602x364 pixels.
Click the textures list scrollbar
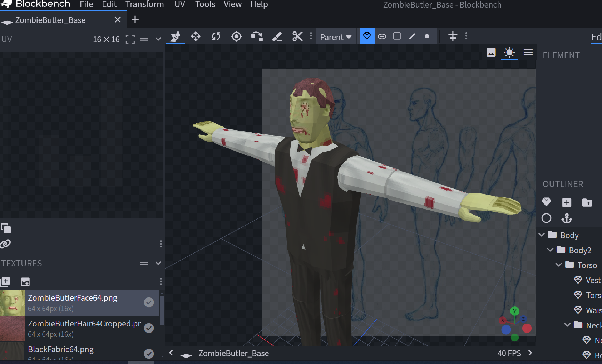(162, 310)
